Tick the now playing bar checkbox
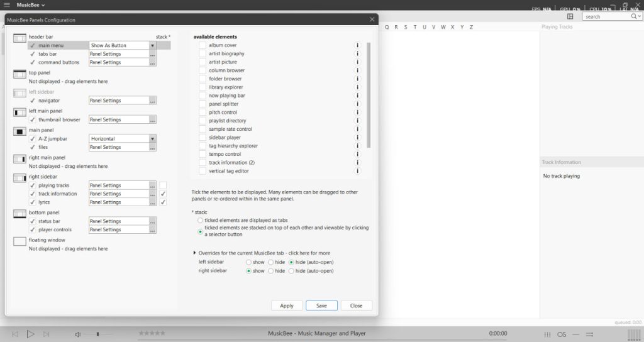Viewport: 644px width, 342px height. [x=203, y=96]
